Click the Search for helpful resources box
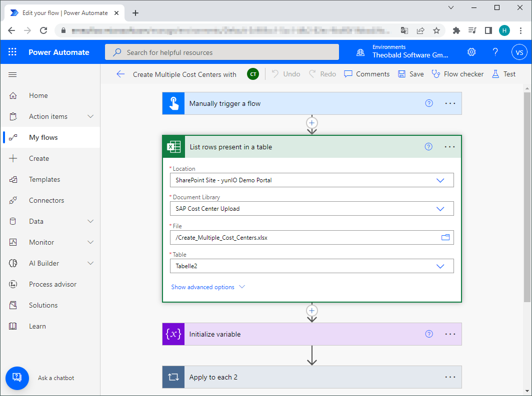532x396 pixels. click(x=222, y=52)
